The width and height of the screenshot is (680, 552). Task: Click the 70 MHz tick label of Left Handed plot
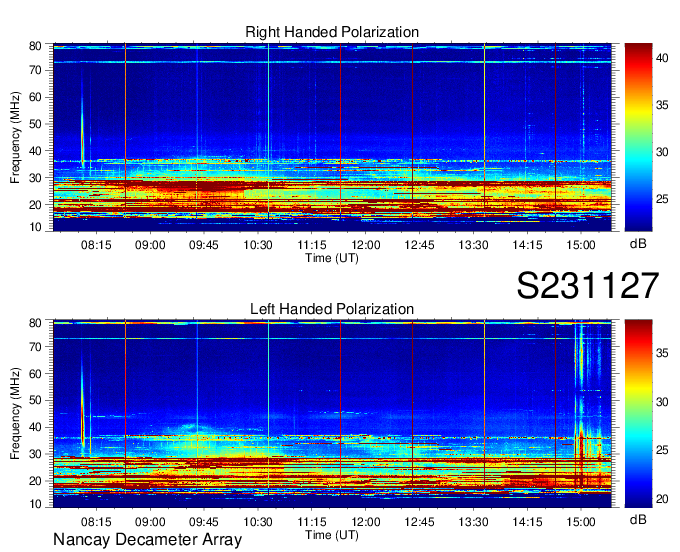(x=35, y=346)
